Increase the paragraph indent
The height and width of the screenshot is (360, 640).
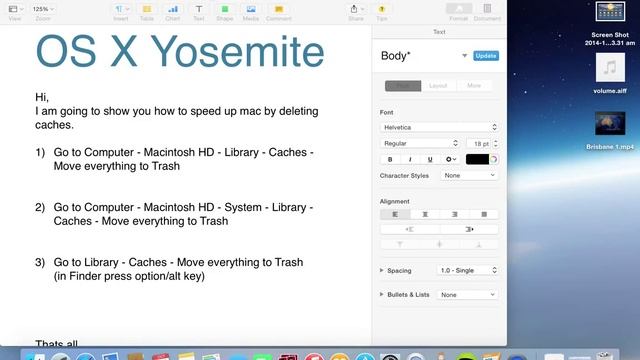point(469,229)
